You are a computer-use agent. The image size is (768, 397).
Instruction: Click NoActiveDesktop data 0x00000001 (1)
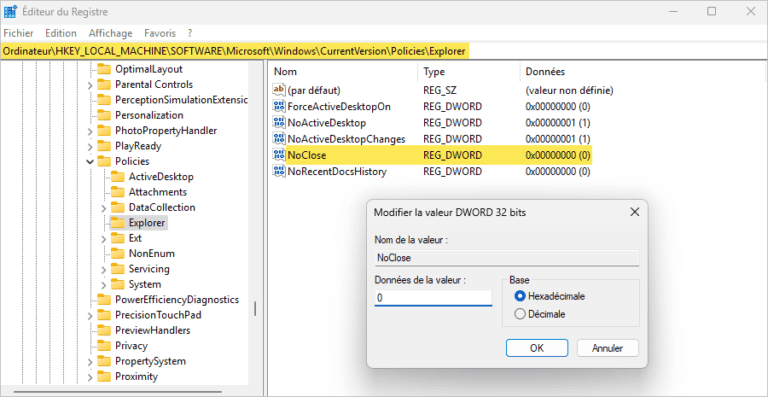[x=558, y=122]
